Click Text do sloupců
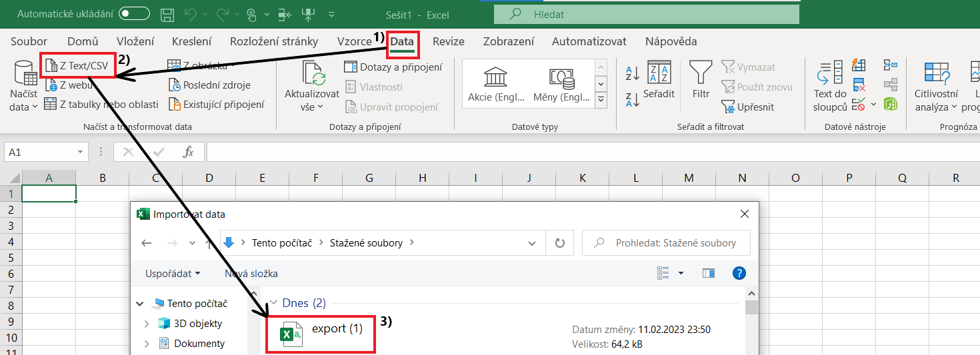The width and height of the screenshot is (980, 355). (830, 85)
